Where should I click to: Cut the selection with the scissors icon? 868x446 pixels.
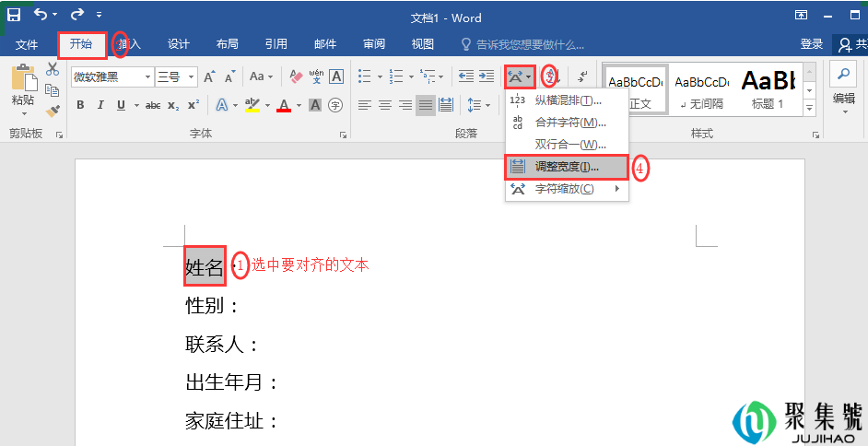(53, 69)
